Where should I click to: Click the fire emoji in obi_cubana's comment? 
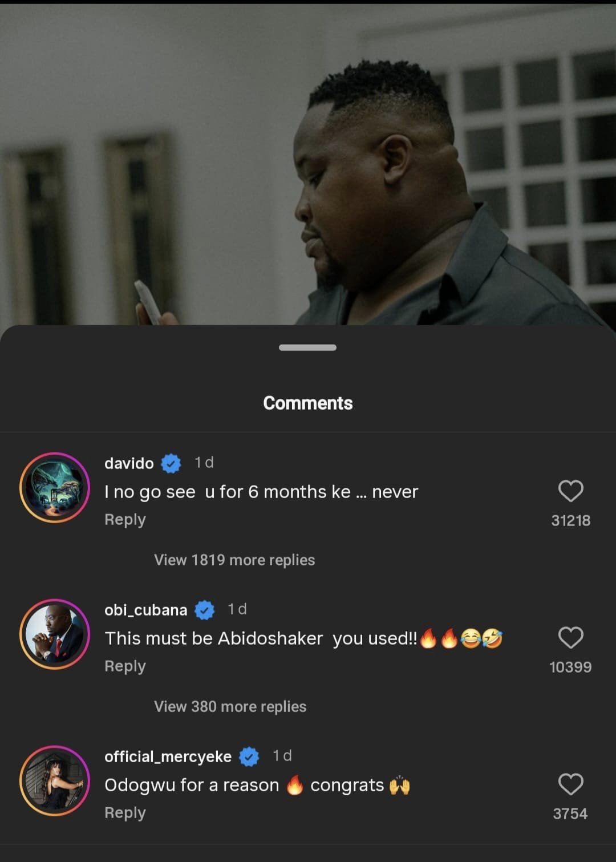click(x=429, y=638)
